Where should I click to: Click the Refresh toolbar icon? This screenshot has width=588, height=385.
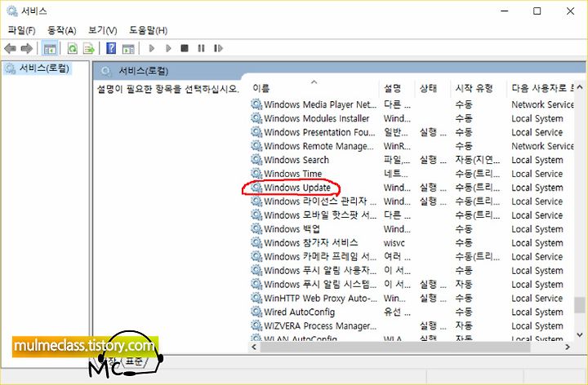coord(73,48)
